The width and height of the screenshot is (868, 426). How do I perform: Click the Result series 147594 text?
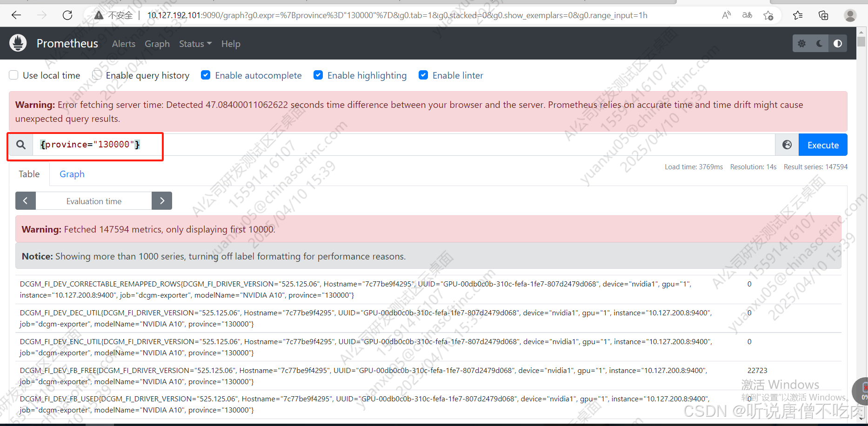(815, 166)
